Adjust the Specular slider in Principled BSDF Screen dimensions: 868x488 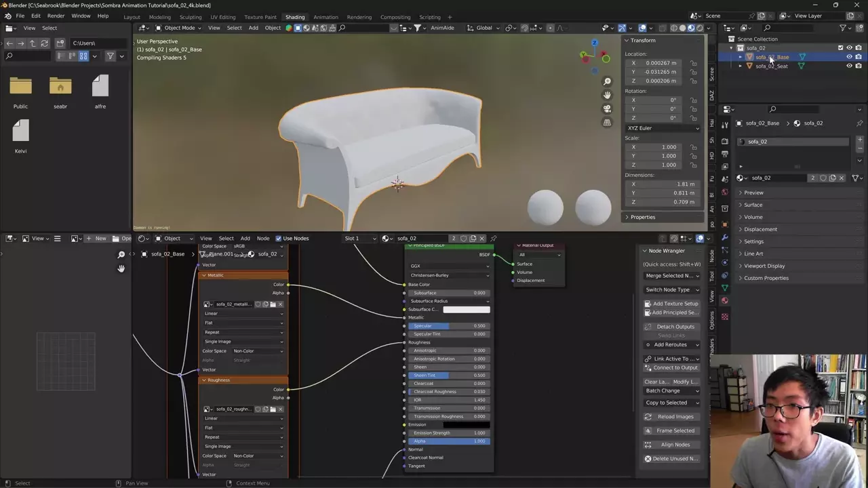tap(448, 326)
